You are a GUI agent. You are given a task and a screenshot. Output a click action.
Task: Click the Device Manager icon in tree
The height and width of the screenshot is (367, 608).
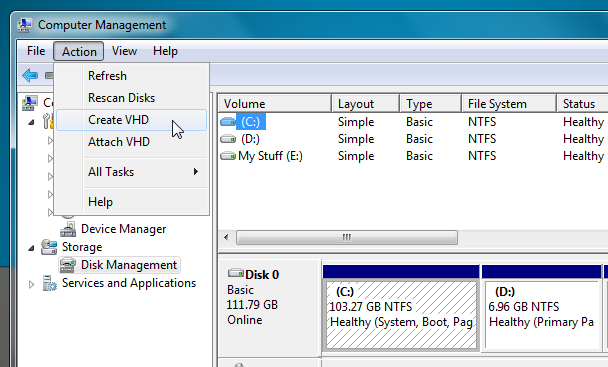(x=68, y=229)
